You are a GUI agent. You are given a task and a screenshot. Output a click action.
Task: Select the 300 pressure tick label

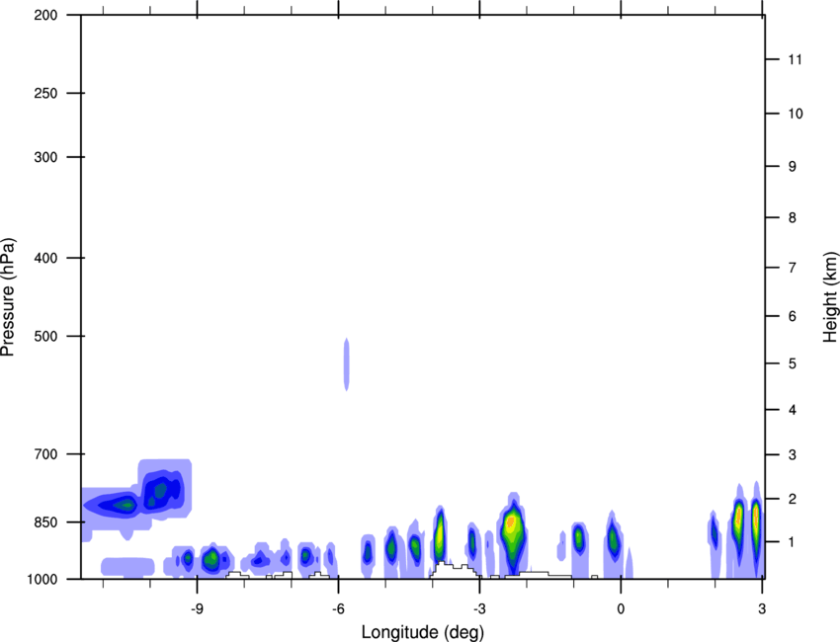(x=45, y=157)
